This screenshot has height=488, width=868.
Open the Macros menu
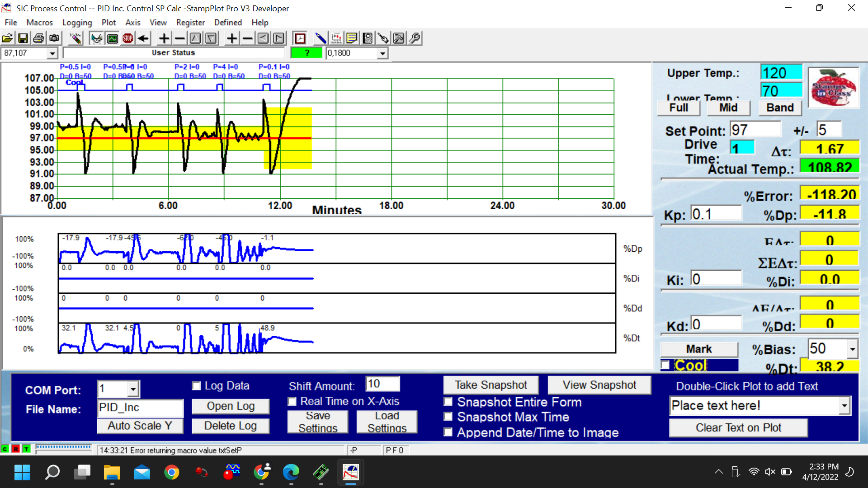(39, 22)
